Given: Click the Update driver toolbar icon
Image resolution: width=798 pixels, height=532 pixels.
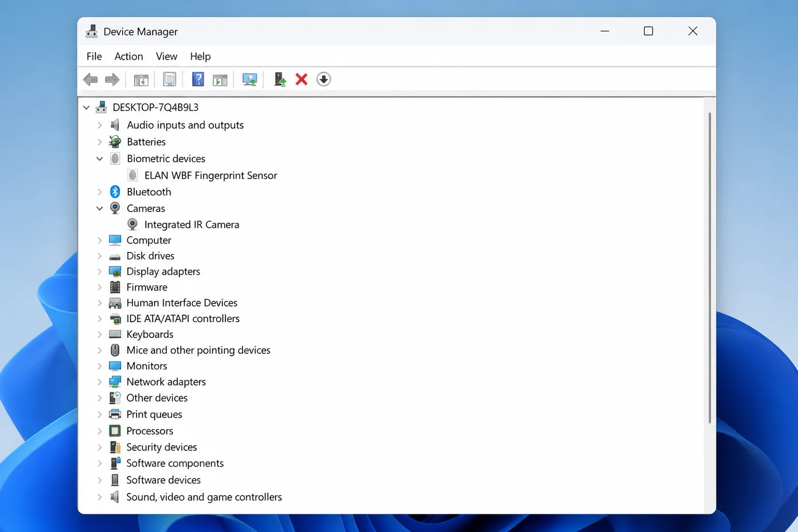Looking at the screenshot, I should click(x=280, y=79).
